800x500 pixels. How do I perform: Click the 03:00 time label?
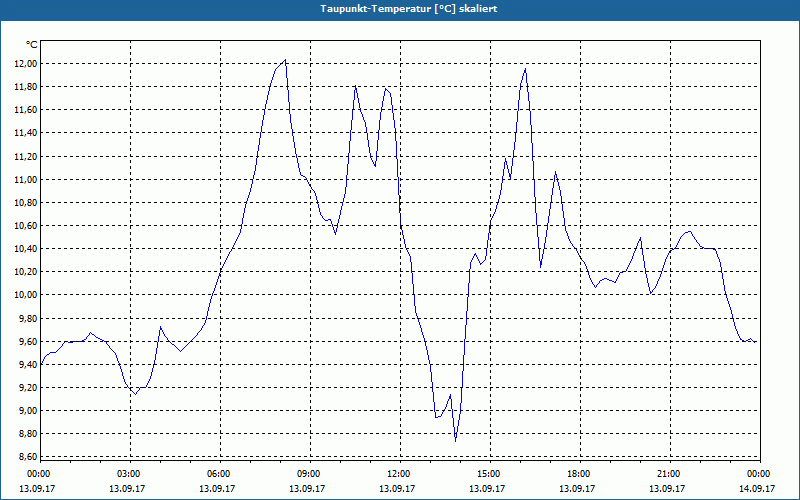[128, 474]
